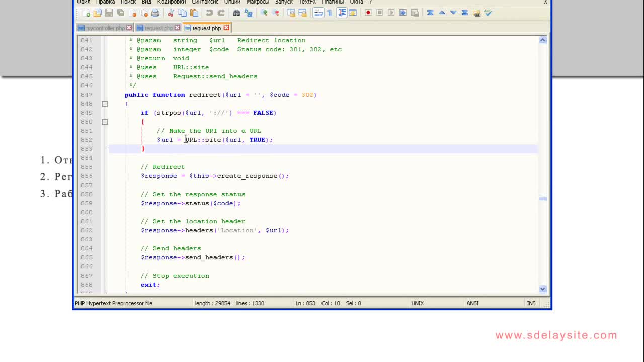644x362 pixels.
Task: Open Find with binoculars icon
Action: click(x=236, y=13)
